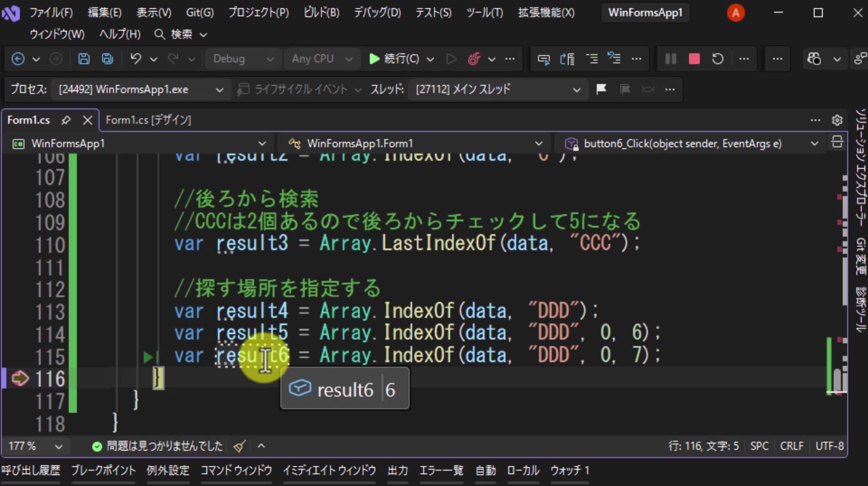
Task: Click the Hot Reload flame icon
Action: point(474,59)
